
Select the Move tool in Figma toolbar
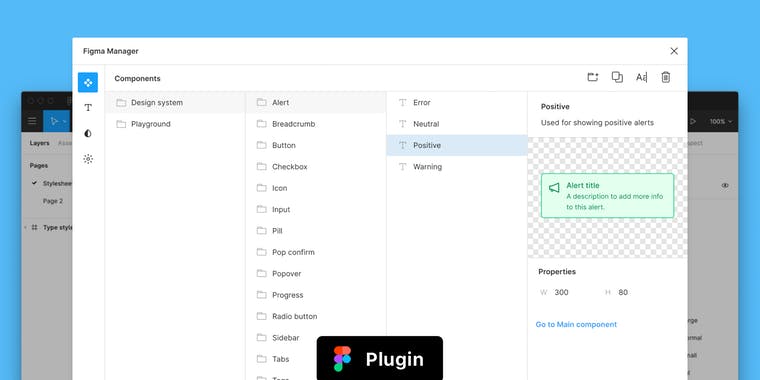click(55, 121)
